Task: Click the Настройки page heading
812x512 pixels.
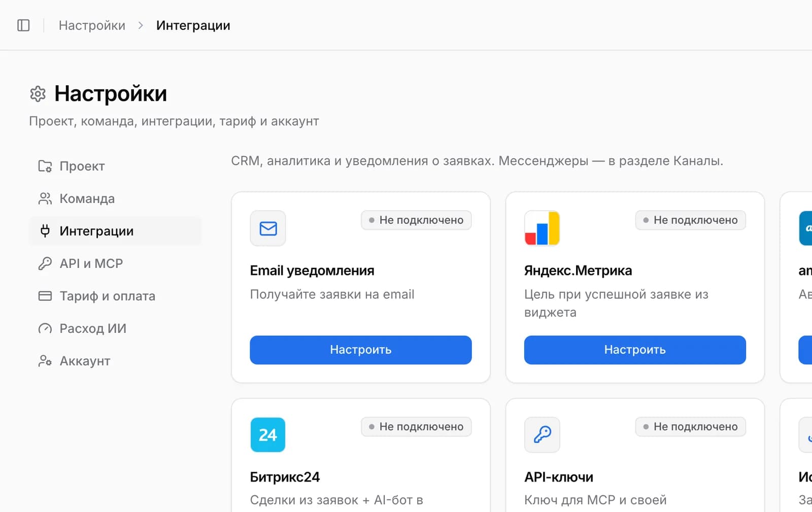Action: [x=111, y=94]
